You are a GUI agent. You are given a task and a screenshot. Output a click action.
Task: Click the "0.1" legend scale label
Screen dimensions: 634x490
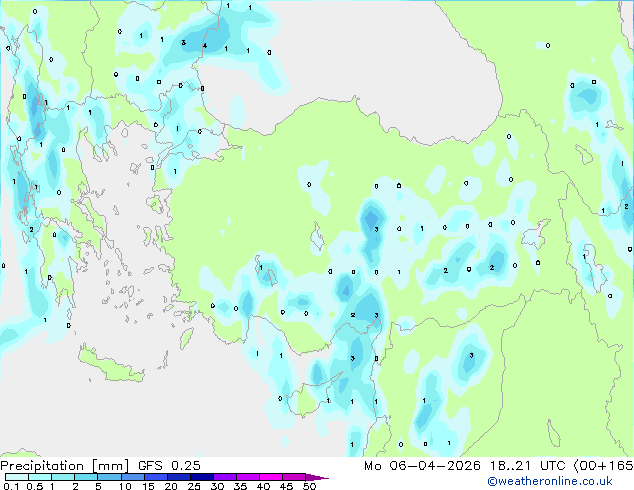[x=11, y=486]
